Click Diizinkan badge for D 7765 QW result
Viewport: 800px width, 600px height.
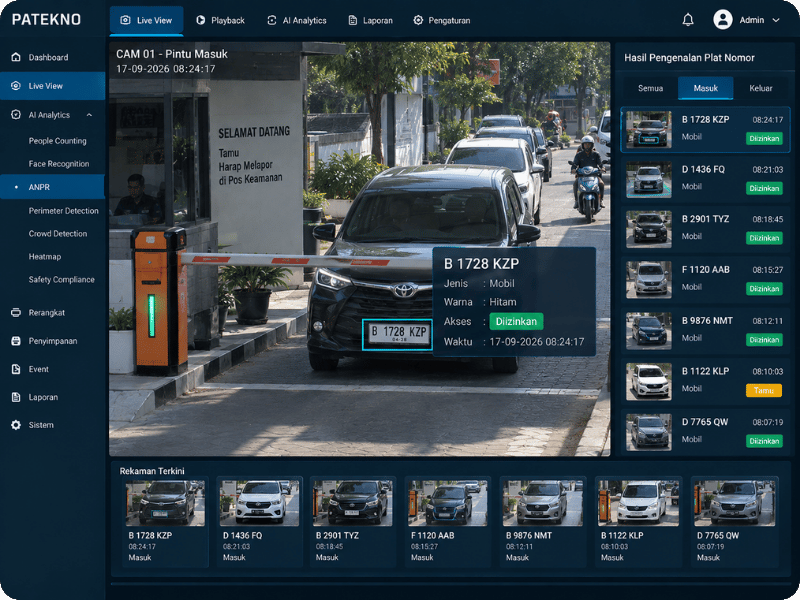click(764, 441)
